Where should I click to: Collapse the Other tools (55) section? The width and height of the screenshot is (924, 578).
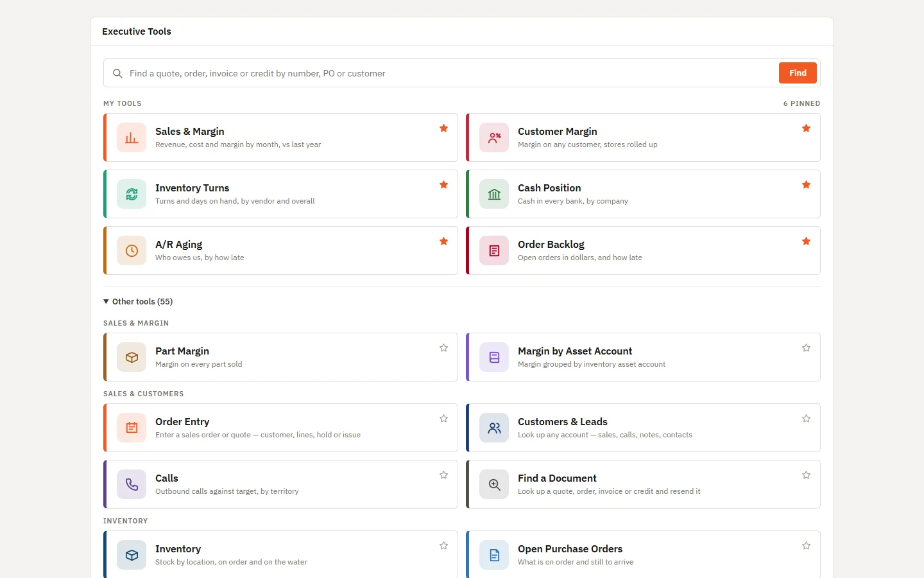tap(138, 301)
